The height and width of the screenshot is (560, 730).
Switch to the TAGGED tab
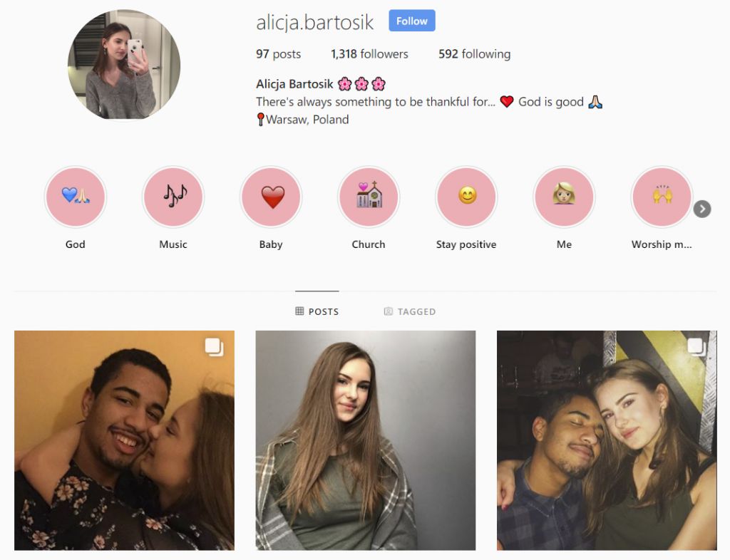(x=410, y=311)
